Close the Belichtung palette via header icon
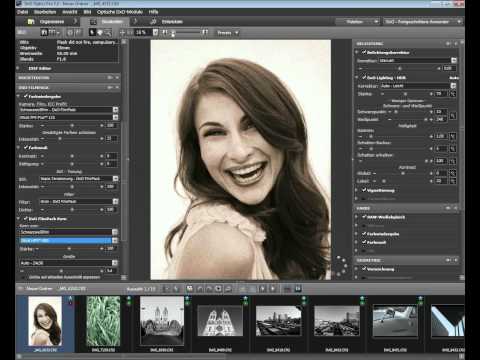The image size is (480, 360). [456, 44]
